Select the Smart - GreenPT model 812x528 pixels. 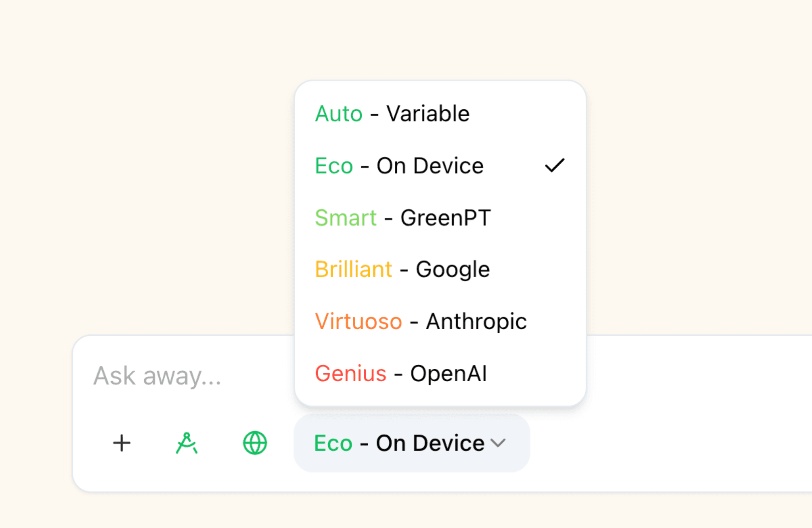[440, 218]
